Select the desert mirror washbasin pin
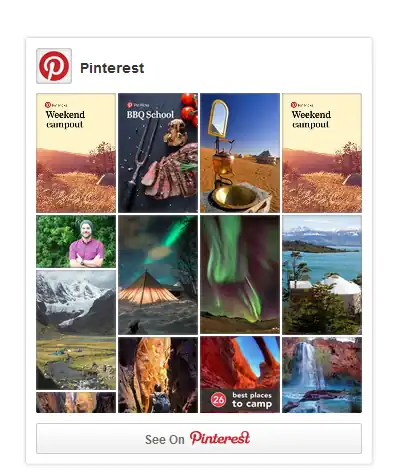Image resolution: width=416 pixels, height=475 pixels. (240, 153)
